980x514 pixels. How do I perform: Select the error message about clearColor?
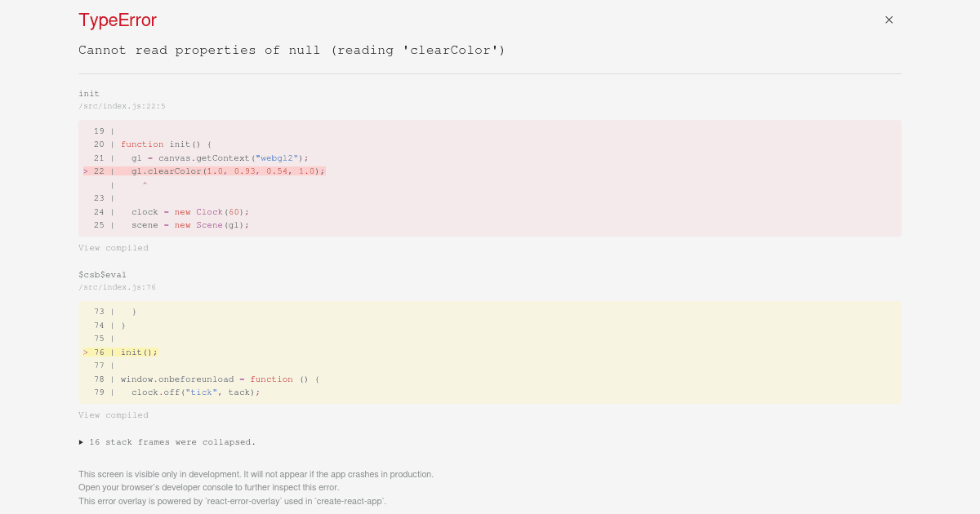pyautogui.click(x=291, y=50)
